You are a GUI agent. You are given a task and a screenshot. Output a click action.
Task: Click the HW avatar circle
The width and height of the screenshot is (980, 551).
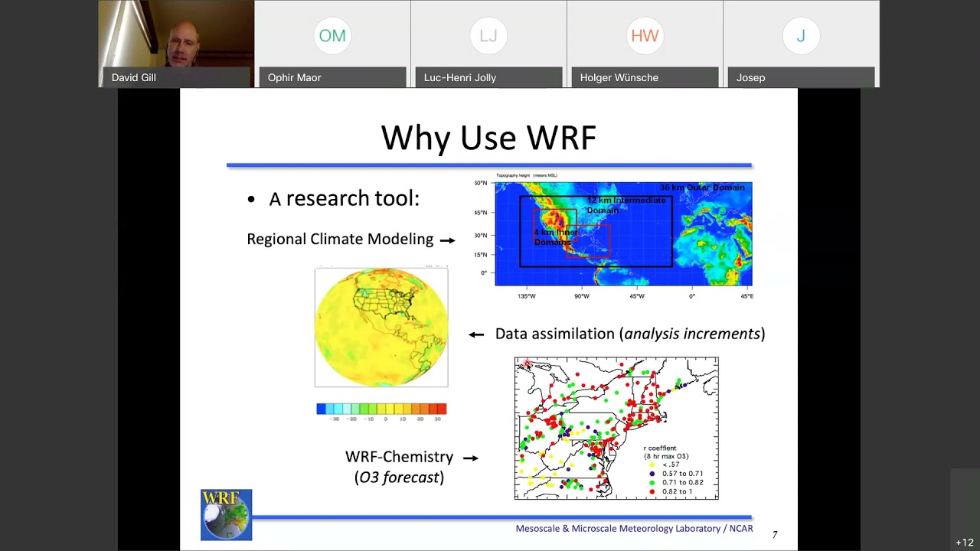[x=645, y=35]
